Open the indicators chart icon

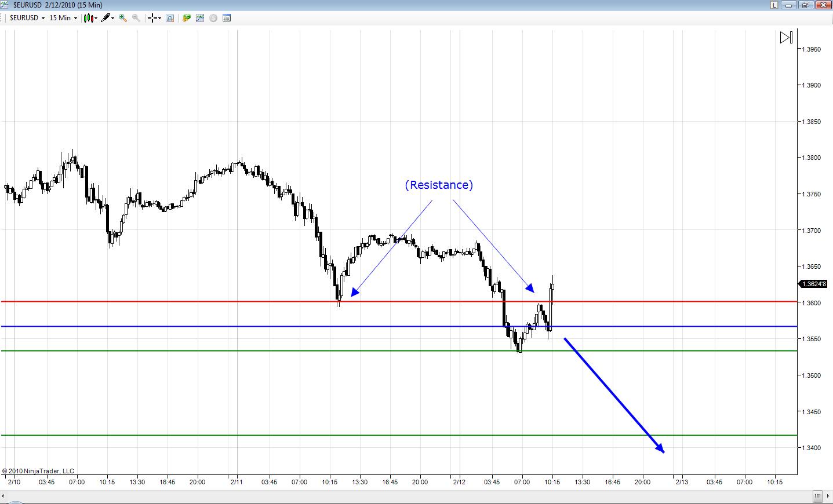pyautogui.click(x=200, y=18)
